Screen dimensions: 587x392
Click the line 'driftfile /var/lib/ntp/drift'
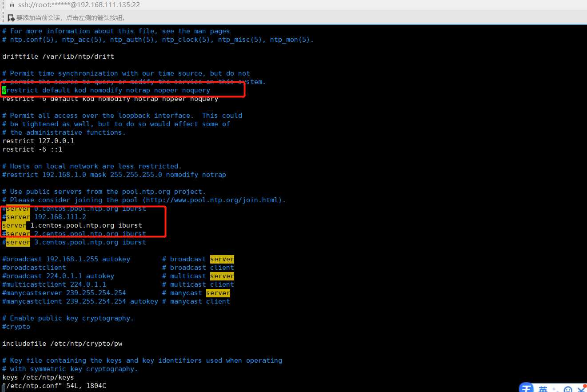coord(58,56)
